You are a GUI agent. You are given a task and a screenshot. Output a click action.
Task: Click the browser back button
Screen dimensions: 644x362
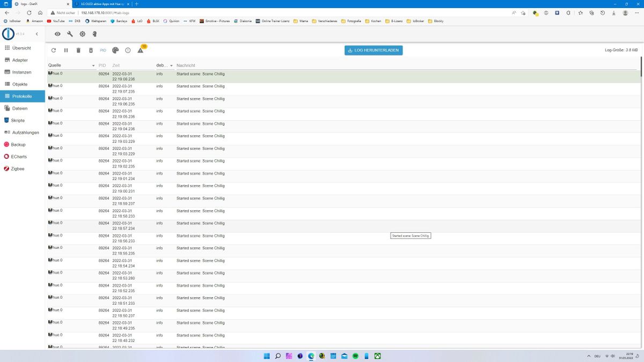click(x=7, y=12)
